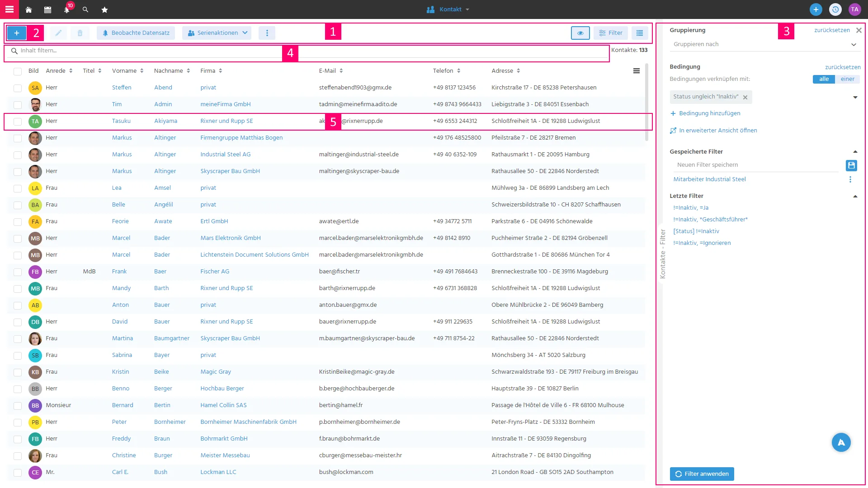
Task: Open notifications bell with badge 10
Action: point(67,9)
